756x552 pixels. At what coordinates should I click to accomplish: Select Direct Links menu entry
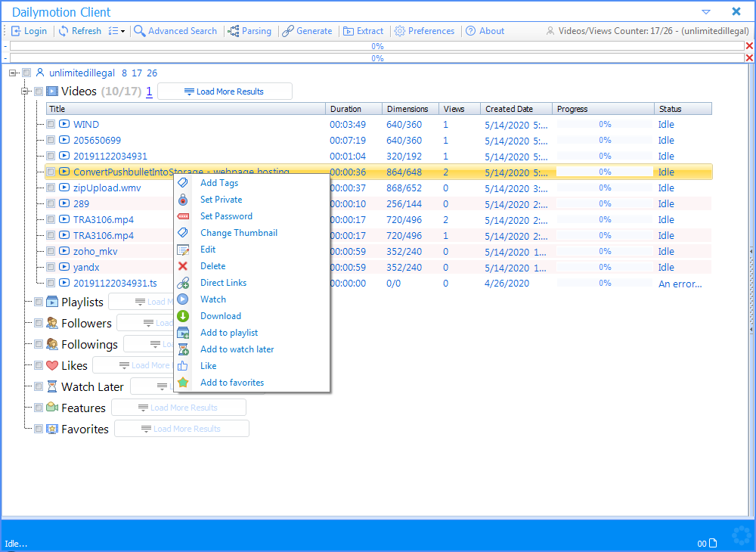tap(223, 283)
